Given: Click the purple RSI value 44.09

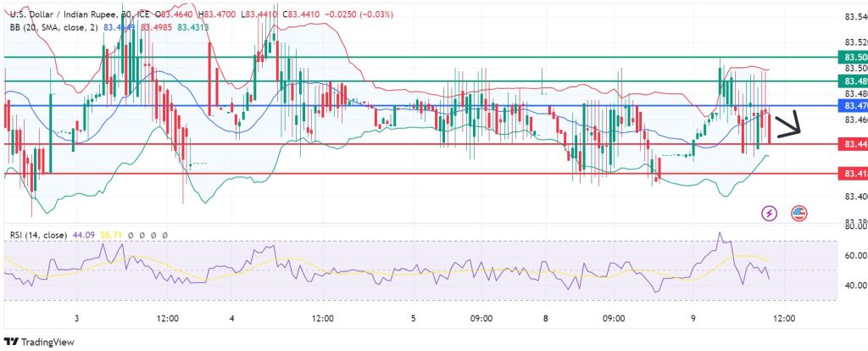Looking at the screenshot, I should [82, 236].
